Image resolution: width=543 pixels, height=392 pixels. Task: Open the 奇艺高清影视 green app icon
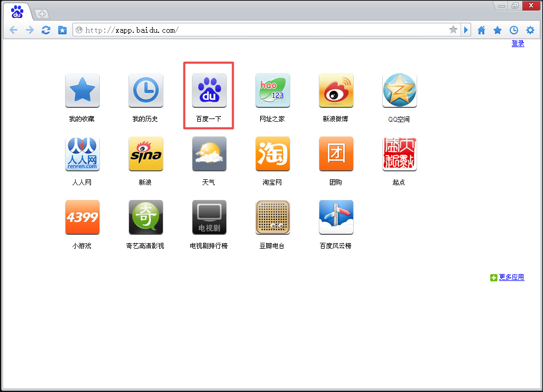click(146, 217)
